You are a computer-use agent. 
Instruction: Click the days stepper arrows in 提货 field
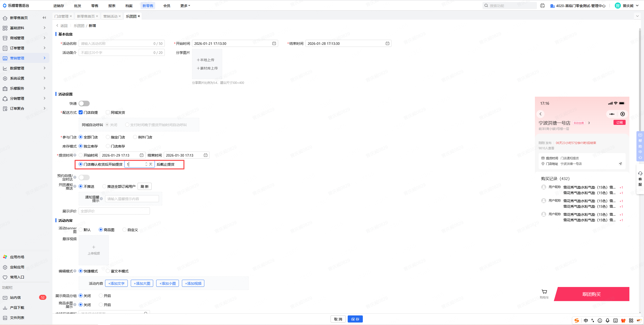point(146,164)
